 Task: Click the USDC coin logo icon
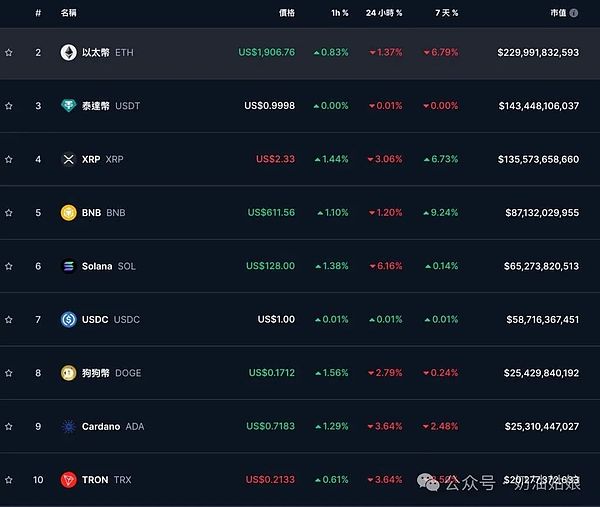(68, 319)
